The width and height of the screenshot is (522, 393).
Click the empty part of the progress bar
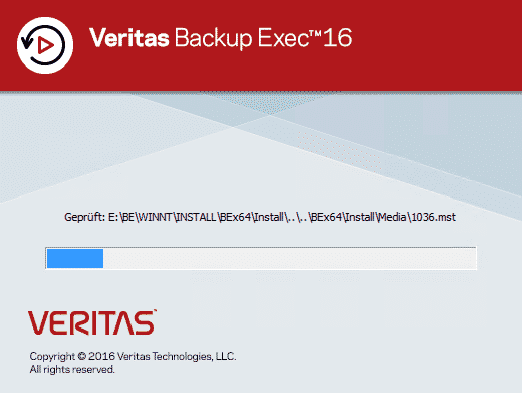coord(289,258)
